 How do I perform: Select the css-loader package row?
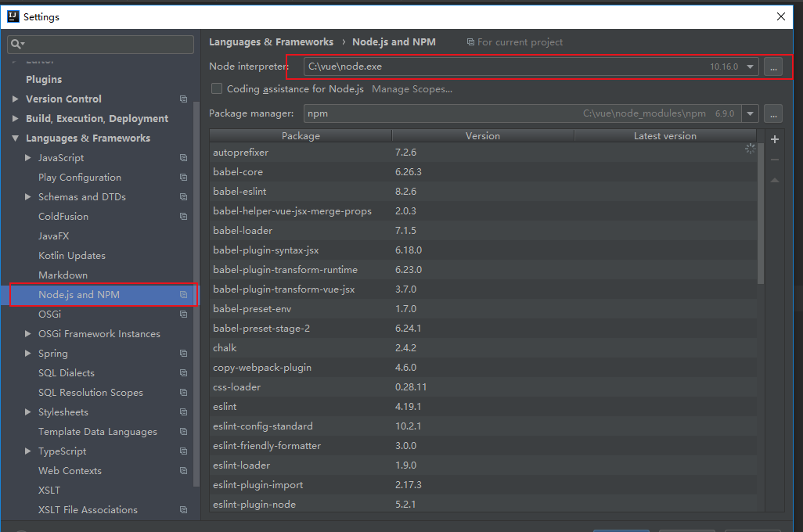coord(483,387)
